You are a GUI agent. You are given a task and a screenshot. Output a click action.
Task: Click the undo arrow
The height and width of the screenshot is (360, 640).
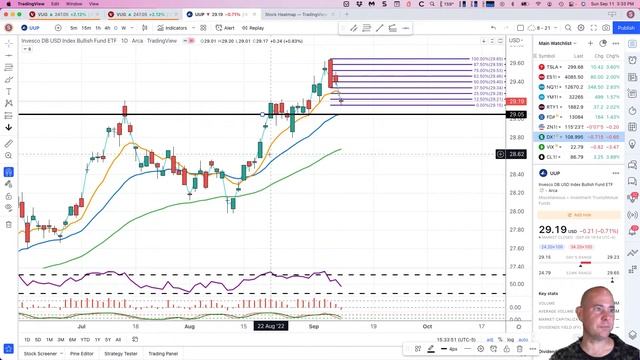[x=493, y=28]
